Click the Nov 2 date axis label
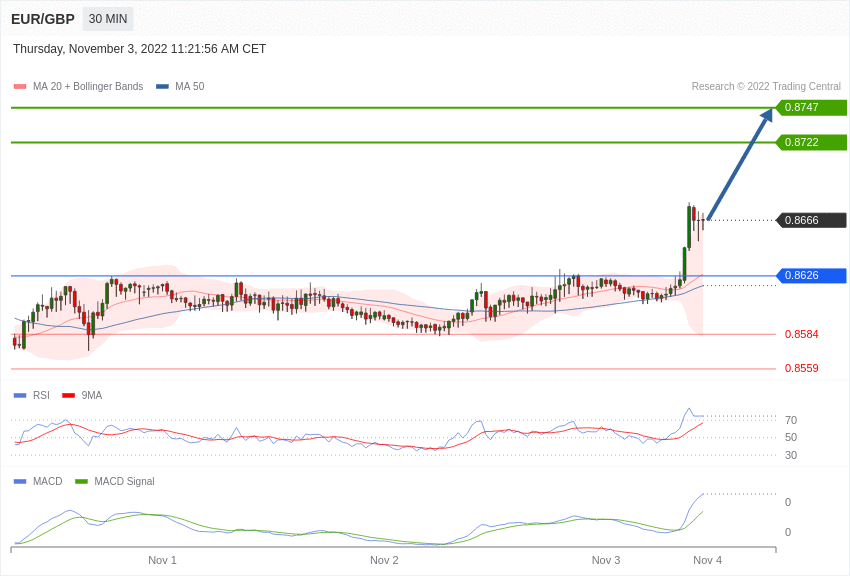 point(384,560)
